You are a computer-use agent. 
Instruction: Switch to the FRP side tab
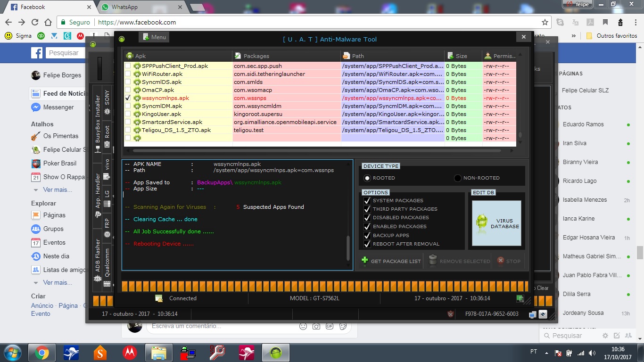107,227
